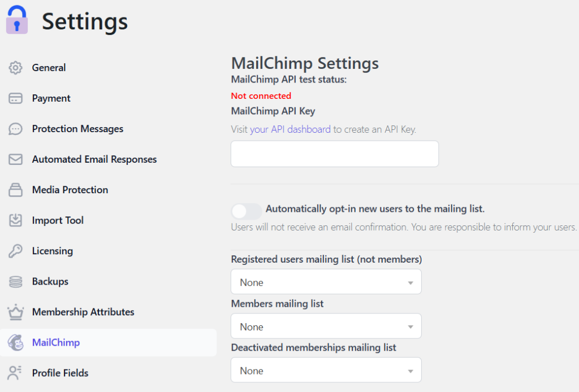Open Registered users mailing list dropdown
Viewport: 579px width, 392px height.
coord(326,282)
